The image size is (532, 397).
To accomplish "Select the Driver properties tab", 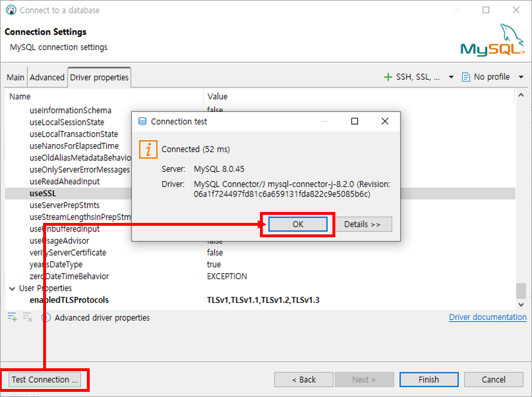I will (x=99, y=78).
